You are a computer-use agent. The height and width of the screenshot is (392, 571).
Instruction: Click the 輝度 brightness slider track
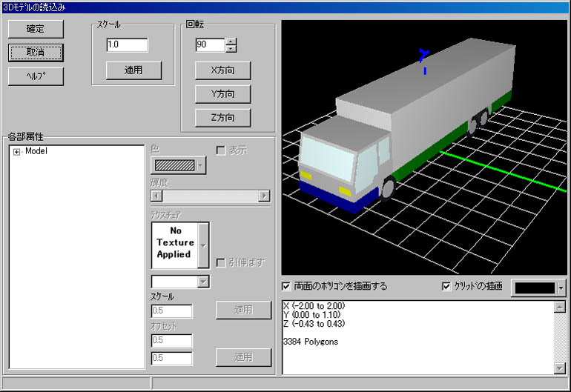pos(211,196)
